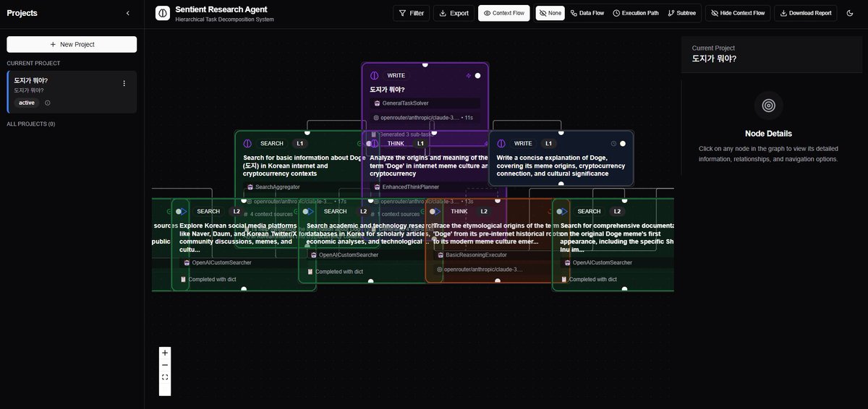Viewport: 868px width, 409px height.
Task: Click the root WRITE node type icon
Action: (x=375, y=75)
